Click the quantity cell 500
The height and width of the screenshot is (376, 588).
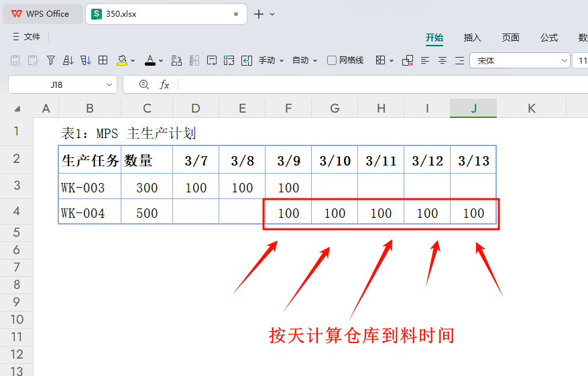(147, 212)
